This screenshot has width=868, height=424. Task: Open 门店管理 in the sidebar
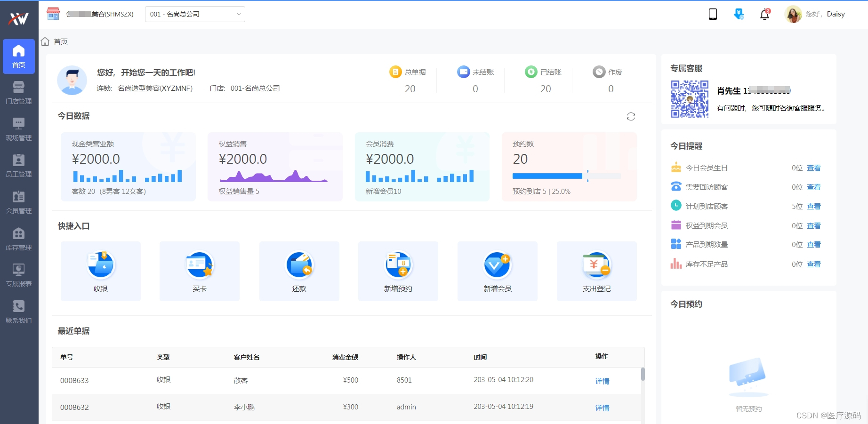tap(19, 93)
